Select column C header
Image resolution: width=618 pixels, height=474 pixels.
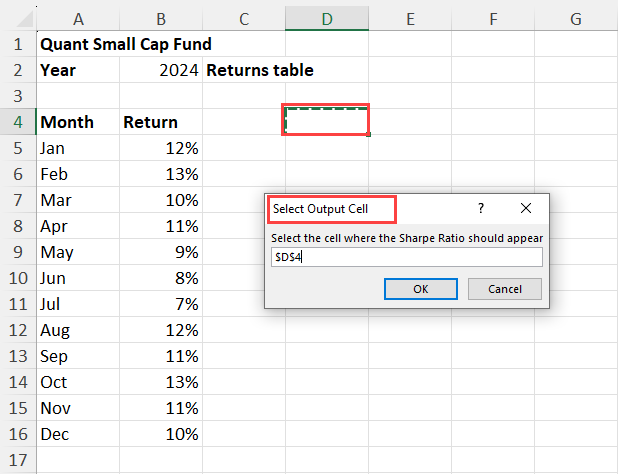[x=244, y=19]
